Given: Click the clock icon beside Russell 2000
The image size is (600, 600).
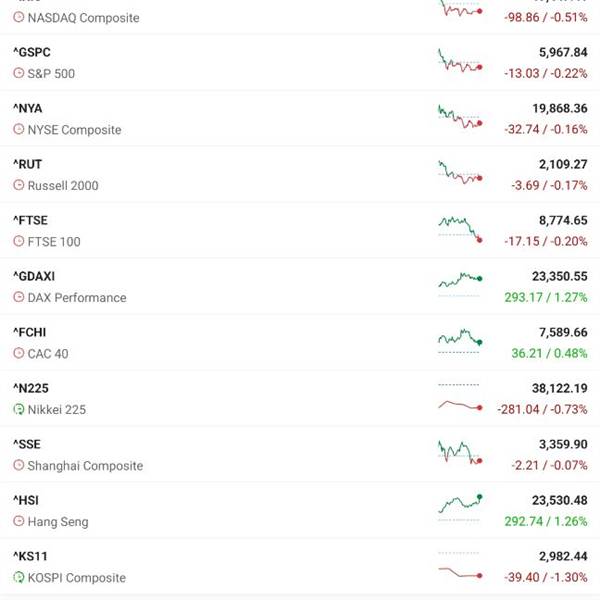Looking at the screenshot, I should pos(18,185).
